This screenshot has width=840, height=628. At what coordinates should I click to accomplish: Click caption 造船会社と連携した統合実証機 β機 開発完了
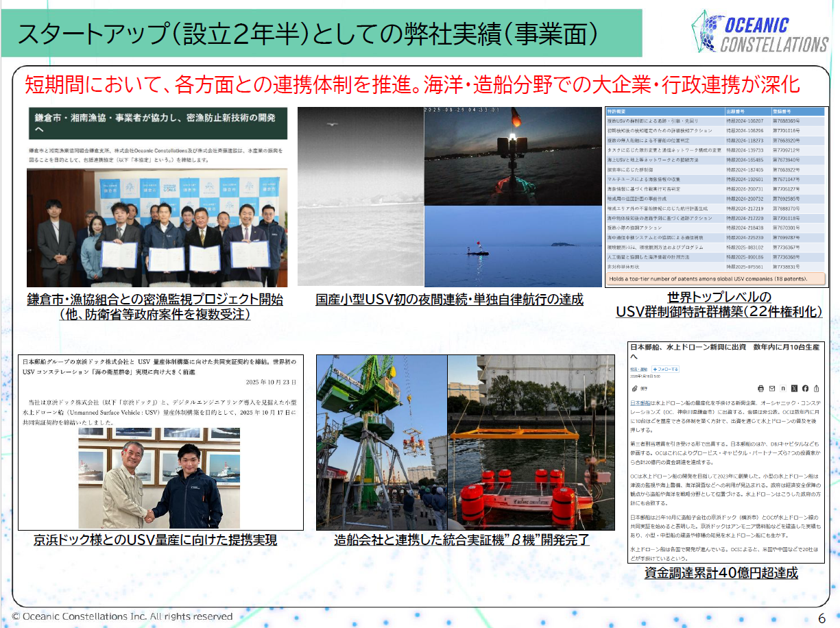click(x=461, y=540)
